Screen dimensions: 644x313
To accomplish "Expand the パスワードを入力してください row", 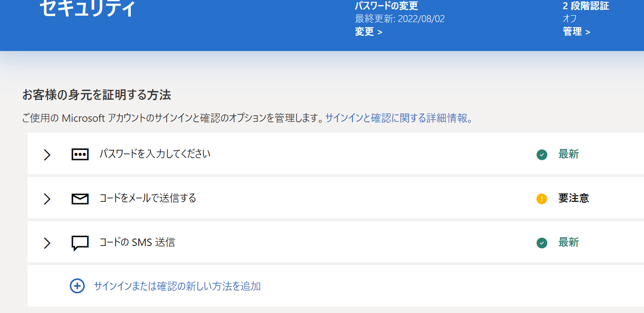I will coord(46,155).
